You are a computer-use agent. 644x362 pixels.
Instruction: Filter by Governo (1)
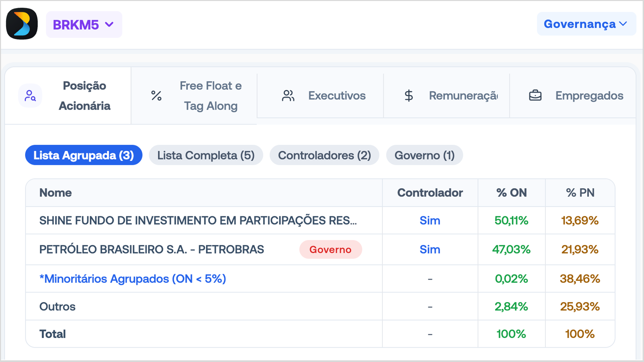[424, 155]
